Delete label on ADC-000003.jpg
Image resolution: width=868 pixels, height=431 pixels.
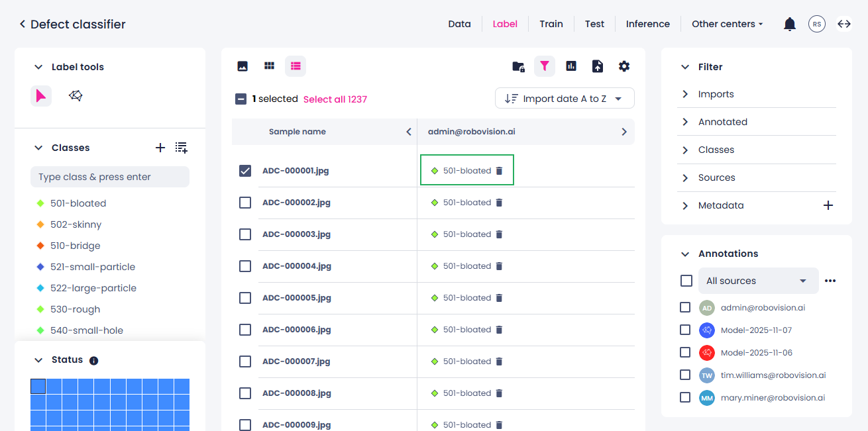coord(500,234)
